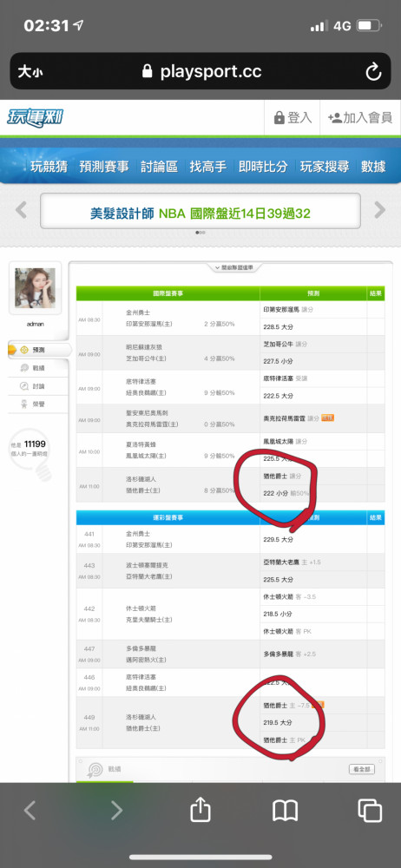Image resolution: width=401 pixels, height=868 pixels.
Task: Select the 戰績 sidebar tab
Action: [39, 367]
